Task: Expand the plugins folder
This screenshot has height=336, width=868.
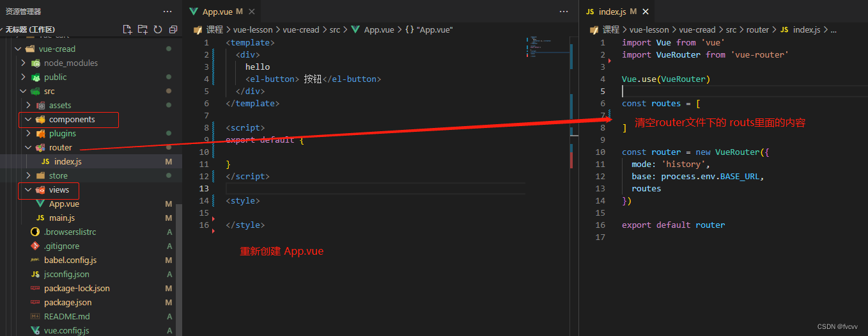Action: point(29,133)
